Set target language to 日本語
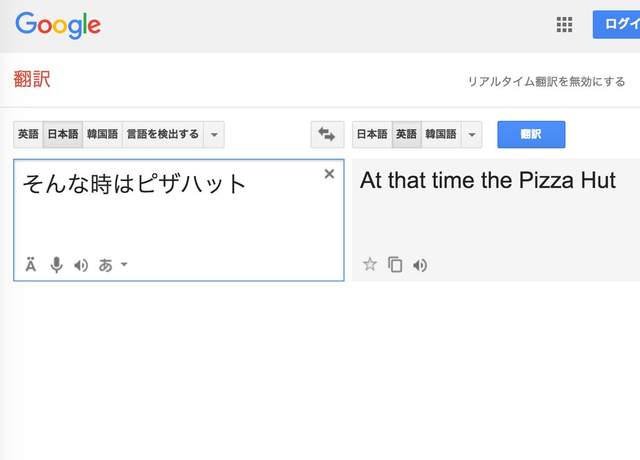This screenshot has height=460, width=640. tap(372, 134)
